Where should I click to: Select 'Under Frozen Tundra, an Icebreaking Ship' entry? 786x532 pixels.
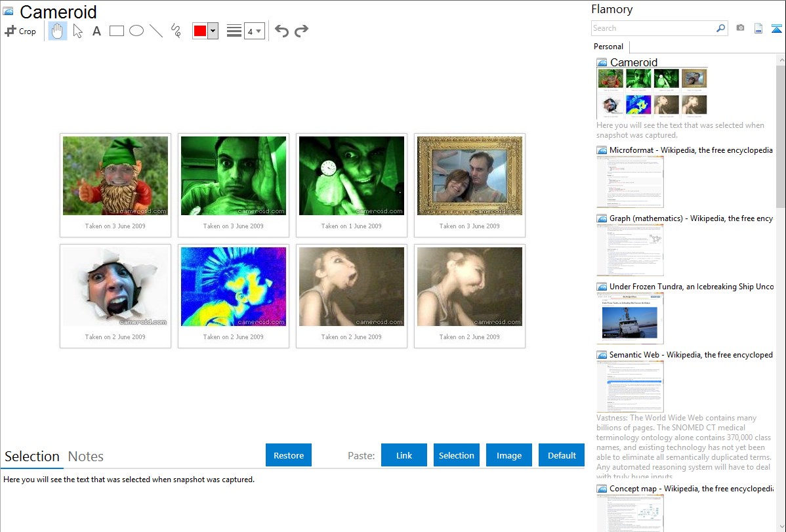(x=692, y=287)
